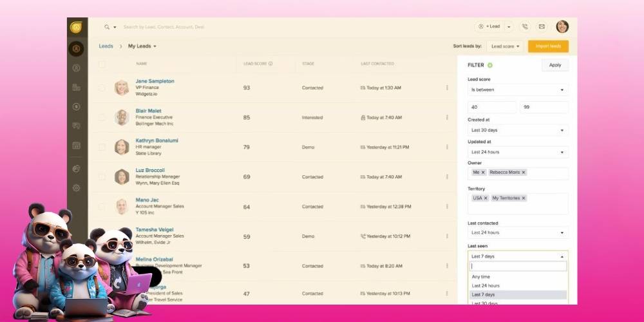The image size is (644, 322).
Task: Open the 'Is between' condition dropdown
Action: tap(518, 90)
